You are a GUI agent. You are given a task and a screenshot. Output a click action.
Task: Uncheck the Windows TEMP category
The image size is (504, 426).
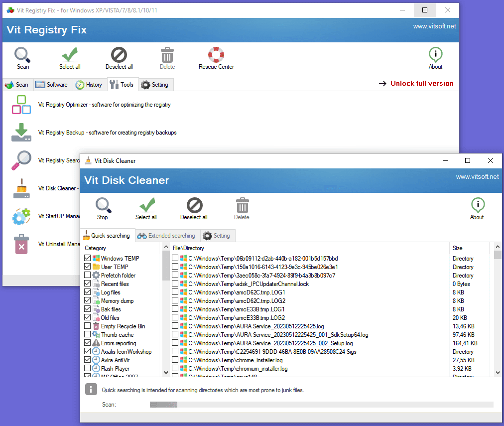click(x=88, y=258)
